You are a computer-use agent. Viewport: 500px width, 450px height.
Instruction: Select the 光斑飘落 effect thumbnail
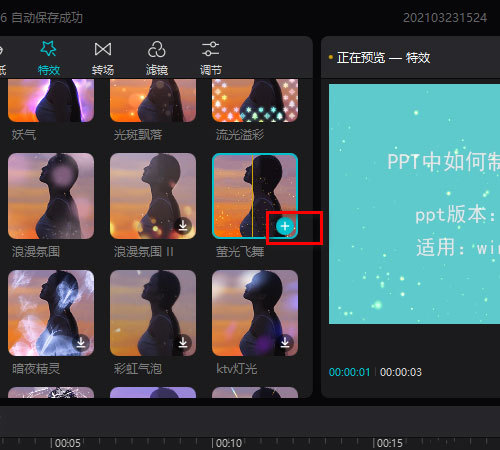(153, 100)
